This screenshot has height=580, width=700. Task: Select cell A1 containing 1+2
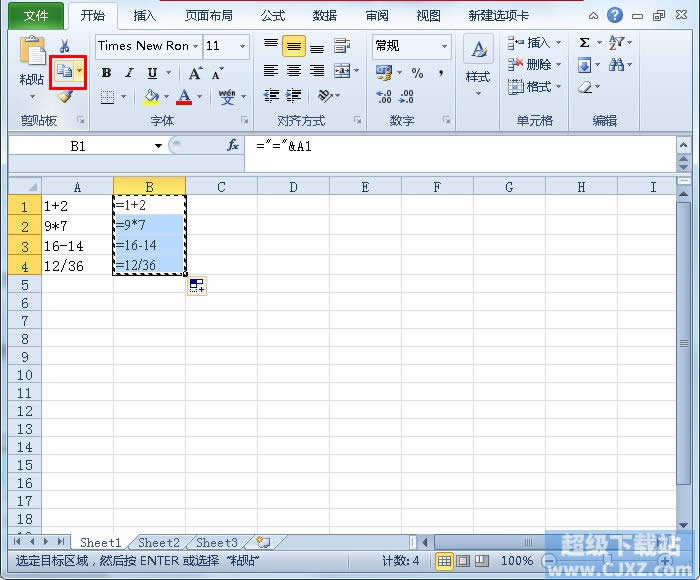pyautogui.click(x=77, y=205)
